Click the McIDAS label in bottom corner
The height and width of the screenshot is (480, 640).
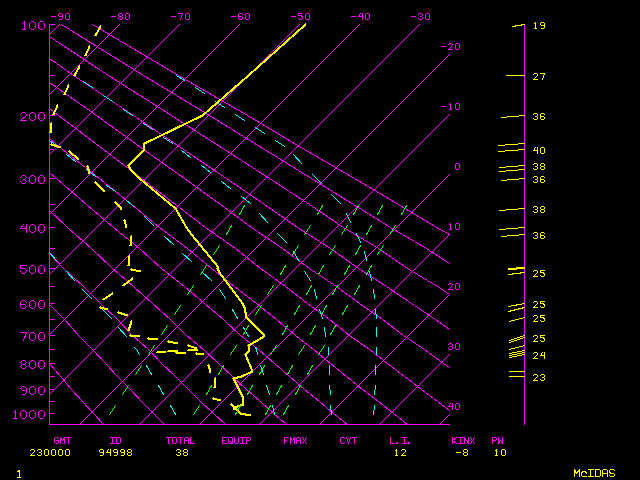[x=594, y=472]
